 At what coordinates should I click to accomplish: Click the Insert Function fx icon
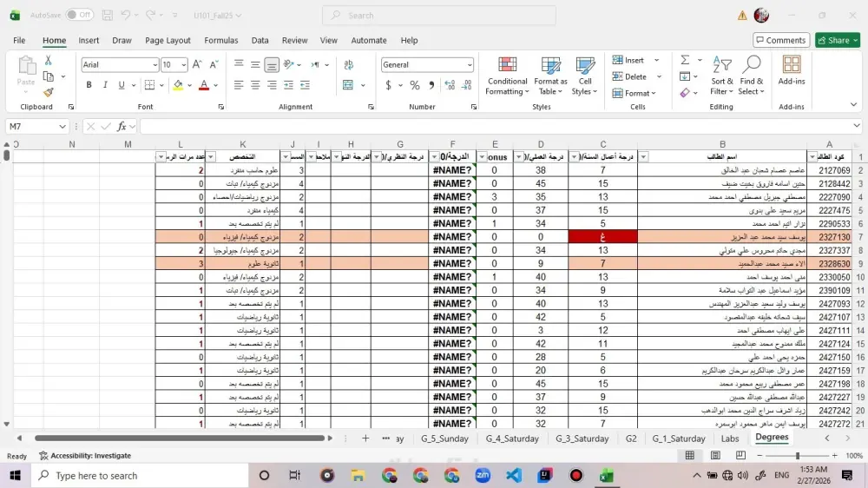tap(122, 127)
